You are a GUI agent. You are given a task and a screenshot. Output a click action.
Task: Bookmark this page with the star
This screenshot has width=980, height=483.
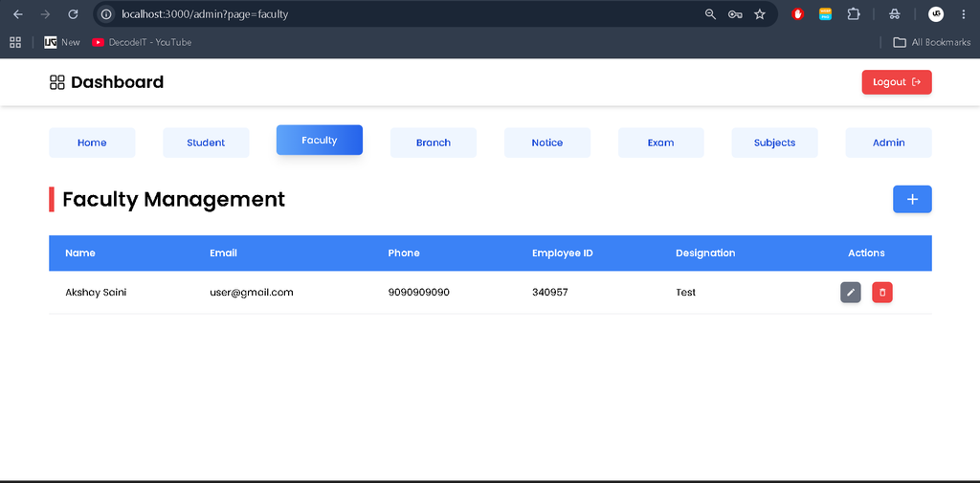point(759,13)
